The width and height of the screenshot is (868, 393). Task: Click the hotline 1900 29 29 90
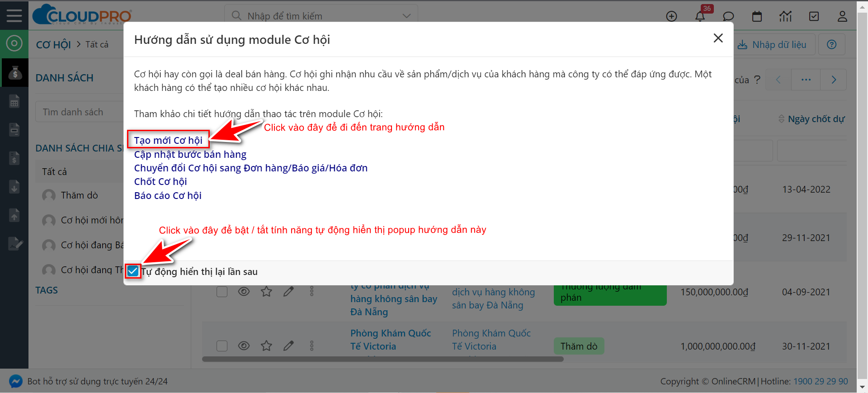821,381
